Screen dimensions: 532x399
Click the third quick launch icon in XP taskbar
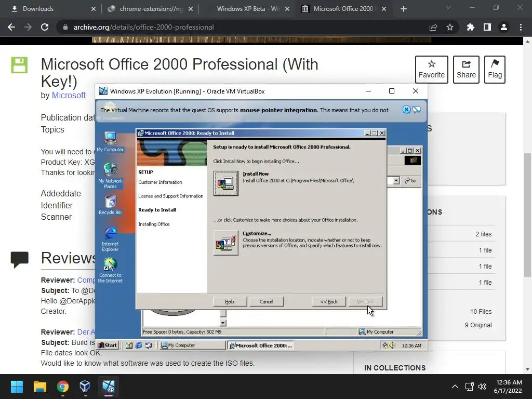coord(148,345)
